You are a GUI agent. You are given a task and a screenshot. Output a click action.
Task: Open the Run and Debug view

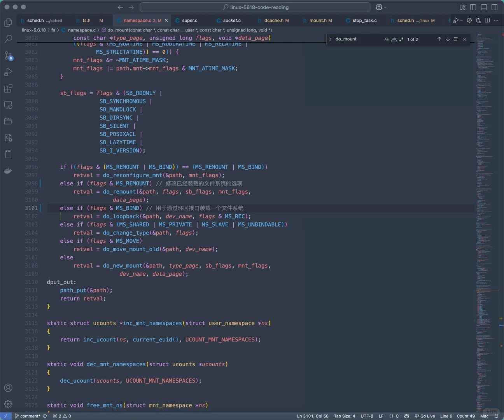tap(8, 72)
